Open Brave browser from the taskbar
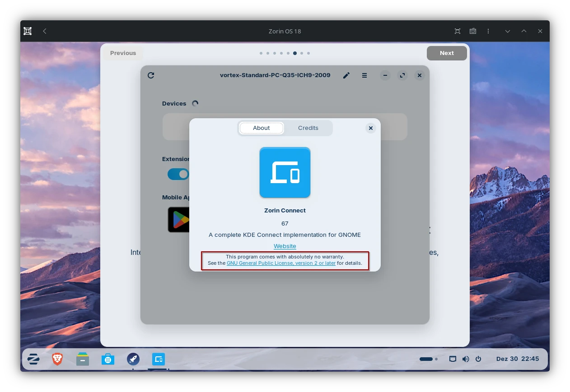 pyautogui.click(x=57, y=359)
